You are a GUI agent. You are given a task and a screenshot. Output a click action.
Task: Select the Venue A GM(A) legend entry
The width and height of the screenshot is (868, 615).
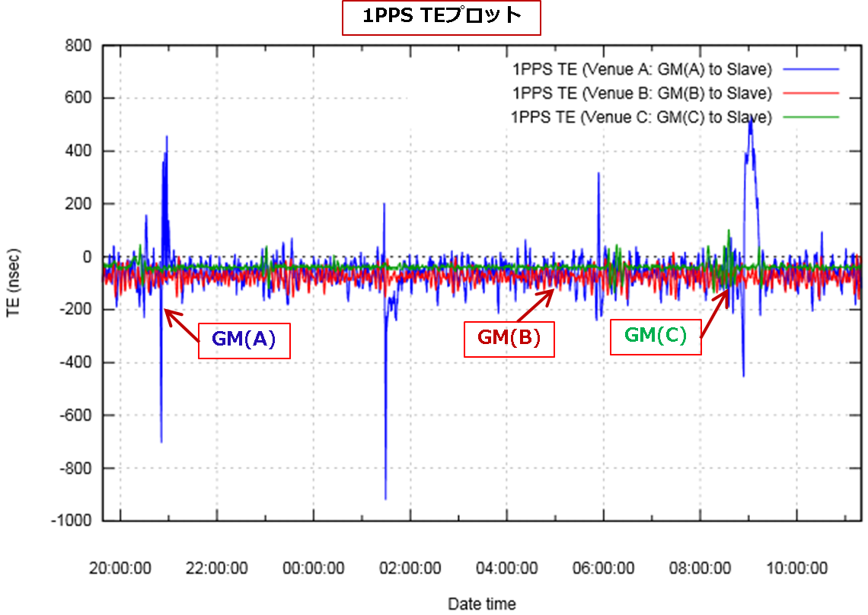643,70
